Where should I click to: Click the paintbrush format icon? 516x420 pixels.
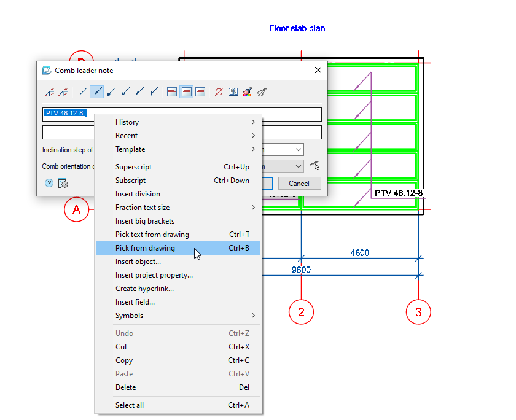(x=248, y=92)
